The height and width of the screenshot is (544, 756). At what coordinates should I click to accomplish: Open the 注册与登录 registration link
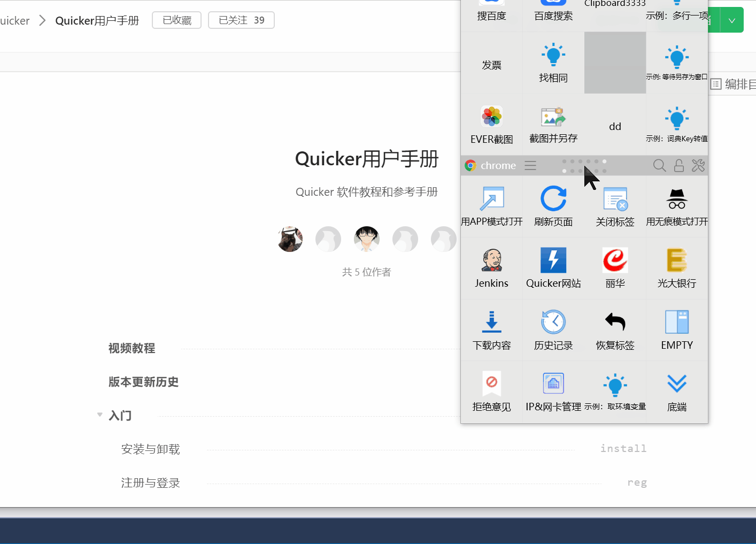151,482
